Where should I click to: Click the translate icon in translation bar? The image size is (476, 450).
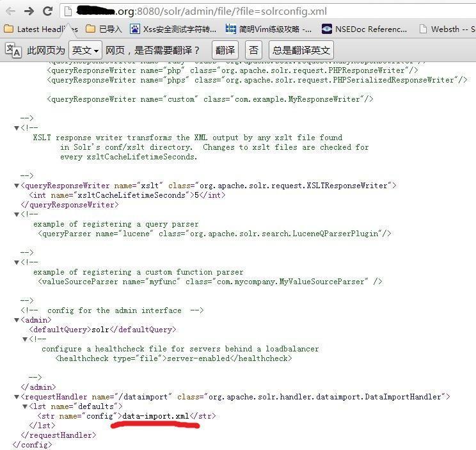(13, 50)
